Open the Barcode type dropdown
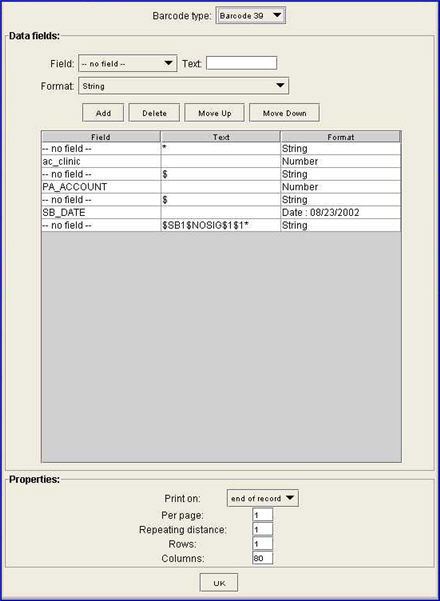Viewport: 440px width, 601px height. pos(251,16)
